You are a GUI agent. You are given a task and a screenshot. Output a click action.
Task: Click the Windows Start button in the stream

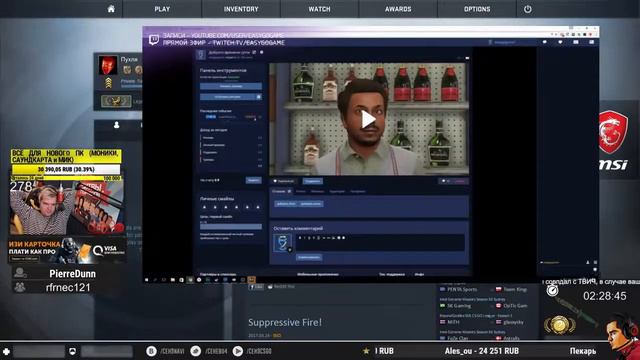tap(147, 280)
